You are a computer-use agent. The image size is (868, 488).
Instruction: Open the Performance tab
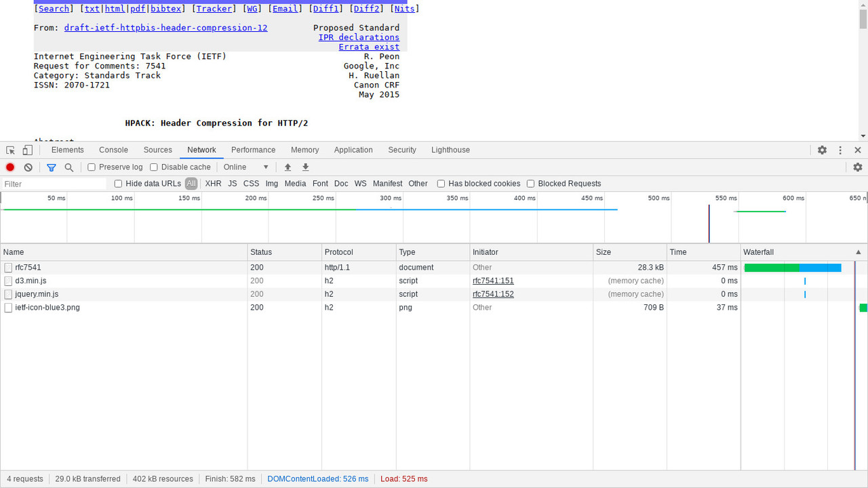[x=253, y=150]
